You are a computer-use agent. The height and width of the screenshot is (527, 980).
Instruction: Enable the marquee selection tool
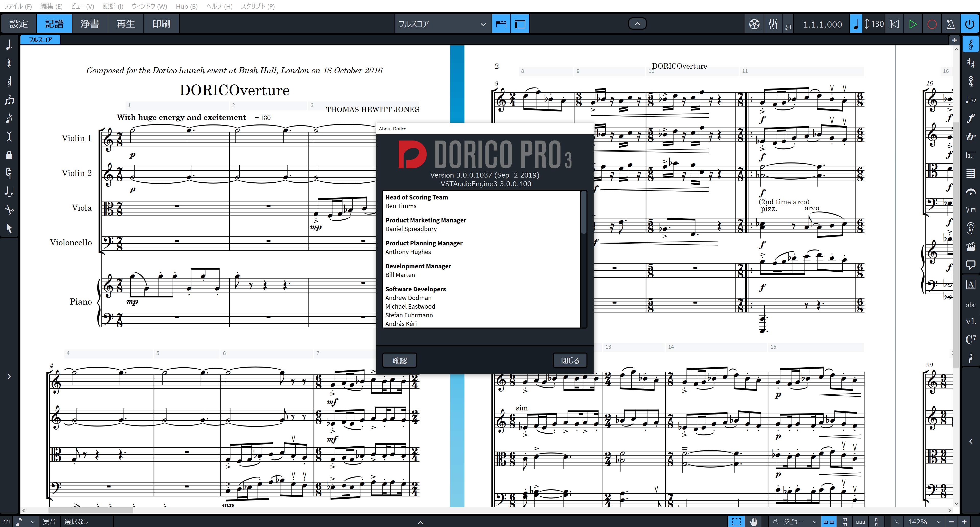click(x=737, y=522)
